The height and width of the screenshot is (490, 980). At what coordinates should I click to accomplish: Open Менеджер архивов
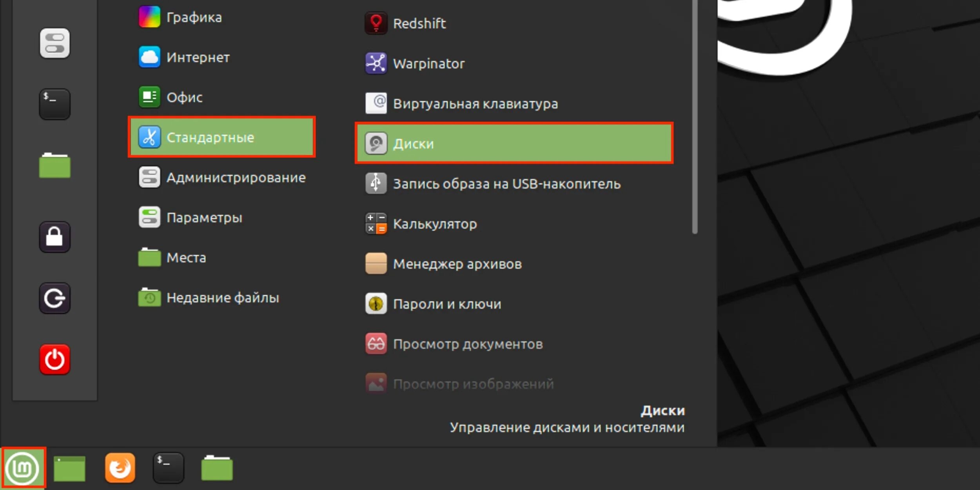click(x=457, y=264)
